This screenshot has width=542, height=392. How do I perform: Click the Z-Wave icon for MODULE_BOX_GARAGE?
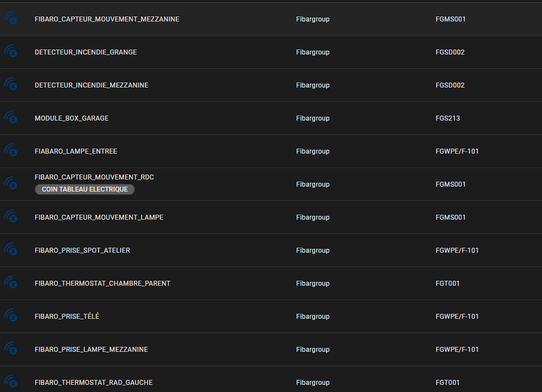coord(10,117)
